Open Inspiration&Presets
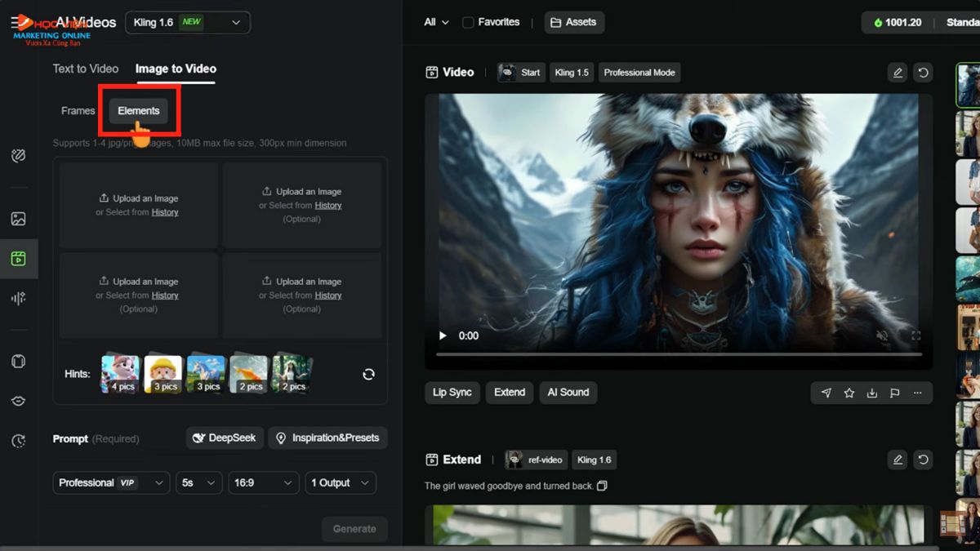 click(328, 438)
